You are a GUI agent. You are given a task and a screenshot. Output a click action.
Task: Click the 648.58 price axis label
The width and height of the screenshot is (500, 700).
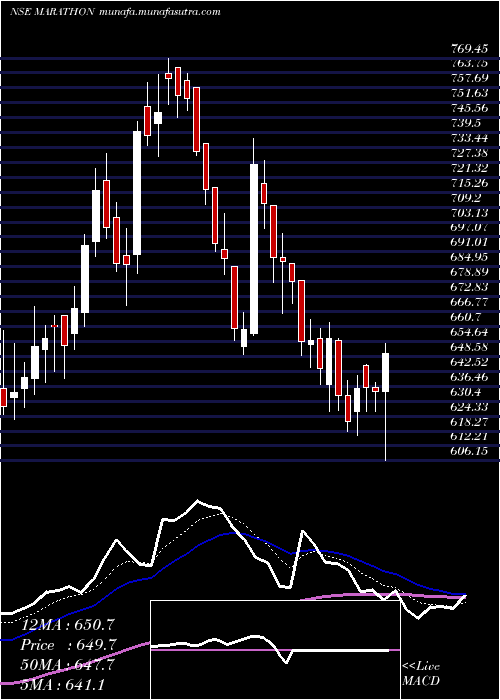pos(469,347)
